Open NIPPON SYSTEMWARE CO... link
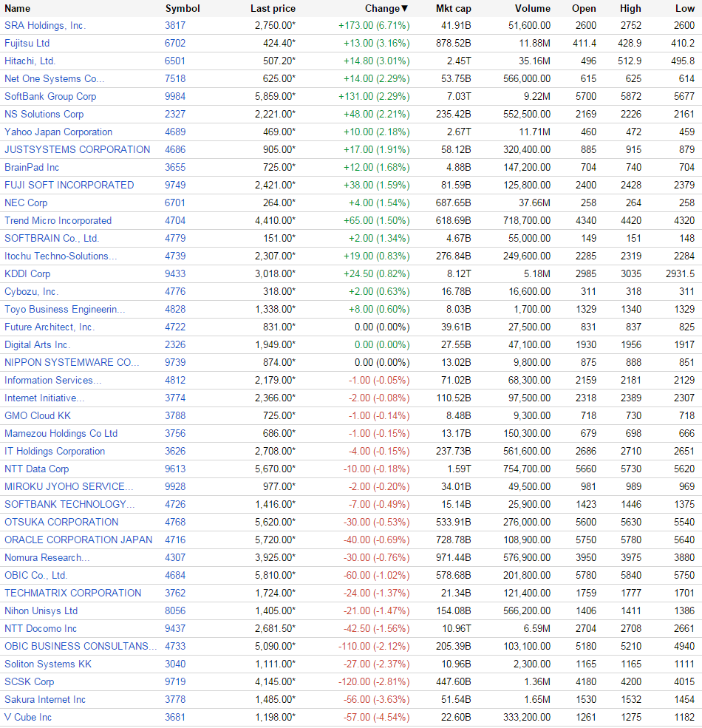 (72, 363)
